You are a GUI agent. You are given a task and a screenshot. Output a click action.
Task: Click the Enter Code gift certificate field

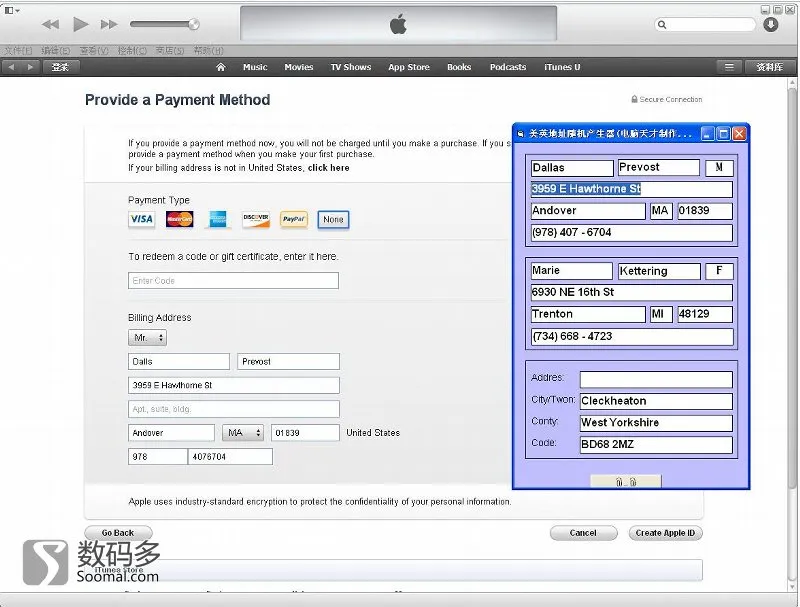(233, 281)
